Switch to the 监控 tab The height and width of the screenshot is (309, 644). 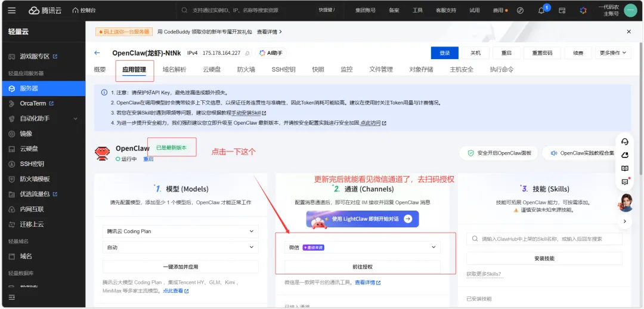point(346,69)
